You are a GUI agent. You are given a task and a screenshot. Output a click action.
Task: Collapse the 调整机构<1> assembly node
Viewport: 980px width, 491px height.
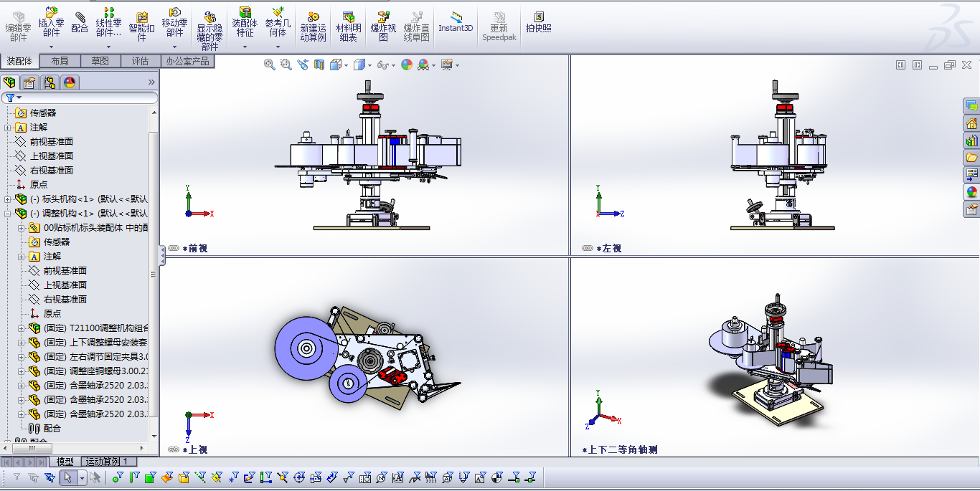click(x=8, y=214)
